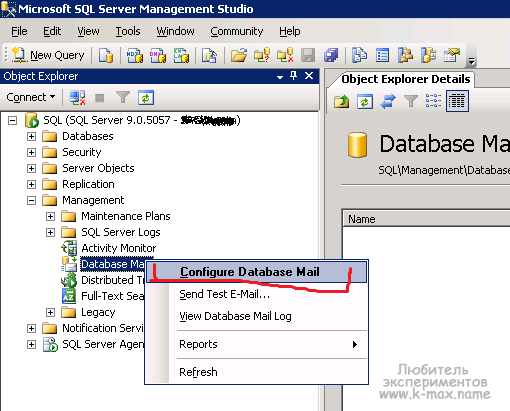Image resolution: width=510 pixels, height=411 pixels.
Task: Select the Object Explorer Details tab
Action: point(406,79)
